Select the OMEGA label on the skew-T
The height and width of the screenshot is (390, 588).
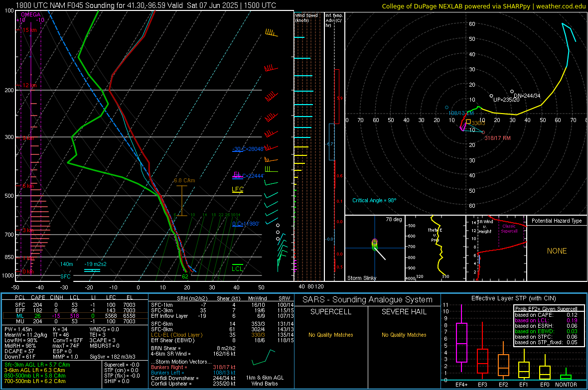(x=31, y=14)
